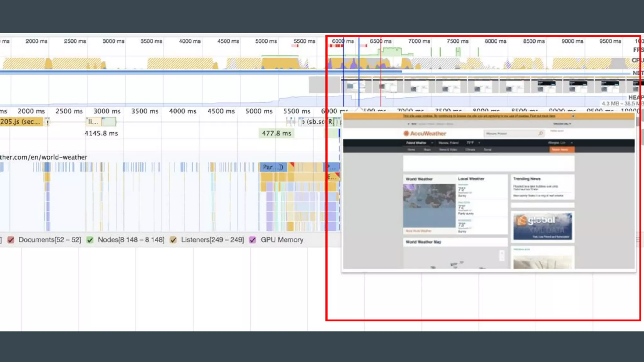Image resolution: width=644 pixels, height=362 pixels.
Task: Click the red warning triangle on Par block
Action: coord(292,164)
